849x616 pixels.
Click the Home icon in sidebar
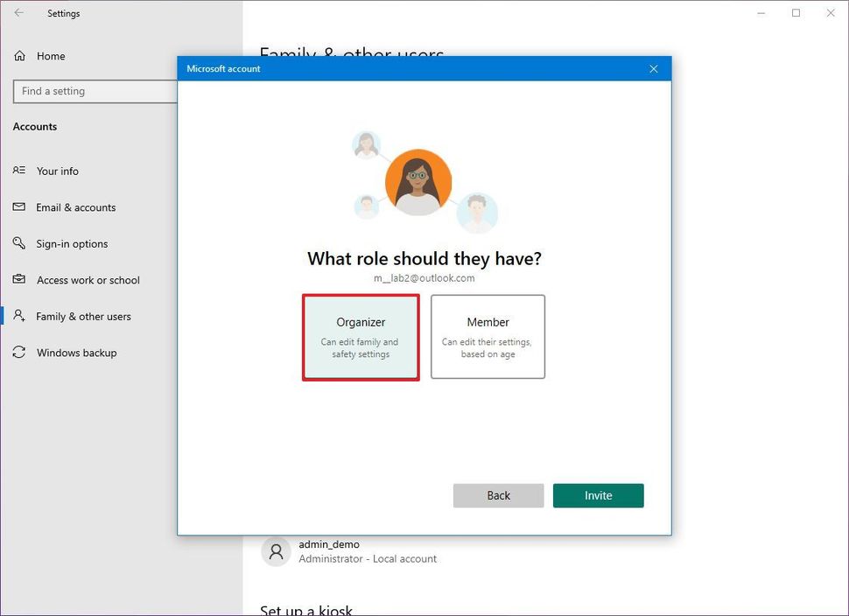click(19, 56)
